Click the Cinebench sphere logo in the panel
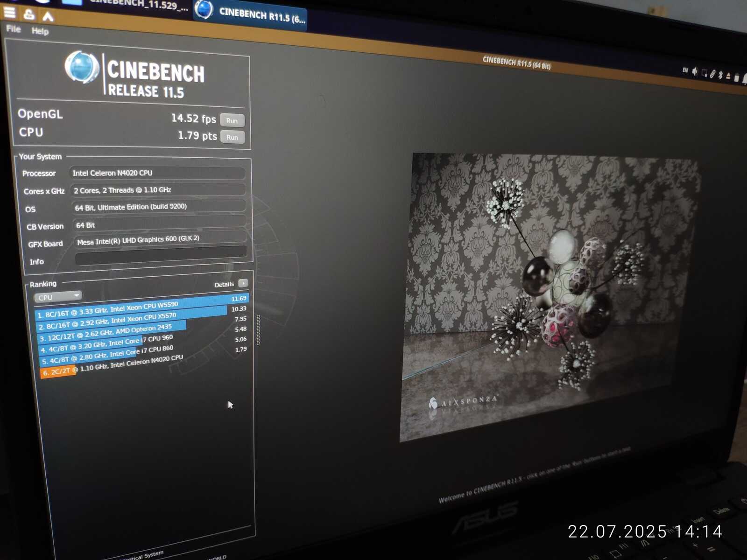Screen dimensions: 747x560 pos(82,67)
